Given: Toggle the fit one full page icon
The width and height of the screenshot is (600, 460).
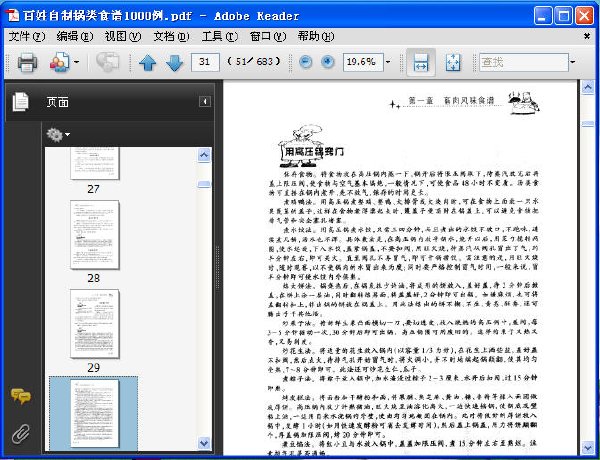Looking at the screenshot, I should pos(453,62).
